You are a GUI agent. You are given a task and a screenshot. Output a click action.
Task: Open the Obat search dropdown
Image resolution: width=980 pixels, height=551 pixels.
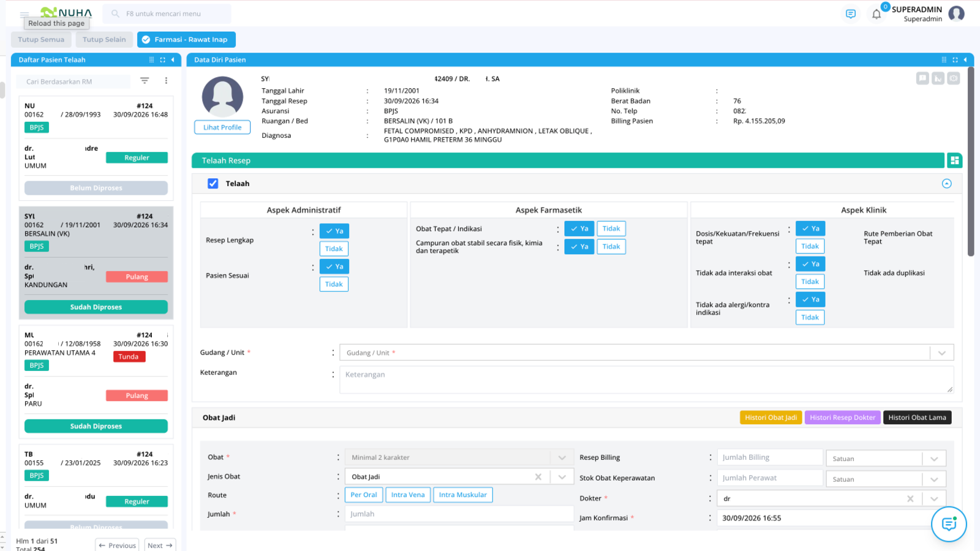click(458, 457)
